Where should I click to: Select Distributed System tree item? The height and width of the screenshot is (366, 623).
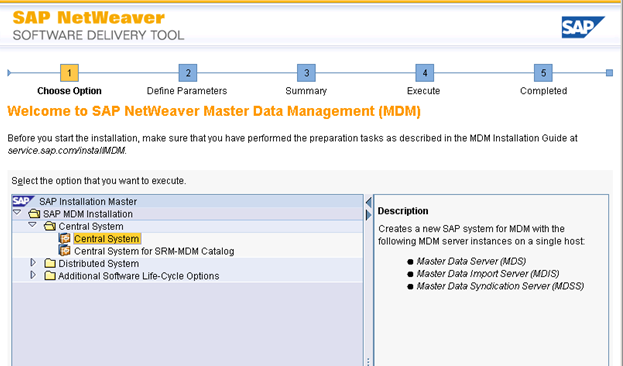coord(99,263)
